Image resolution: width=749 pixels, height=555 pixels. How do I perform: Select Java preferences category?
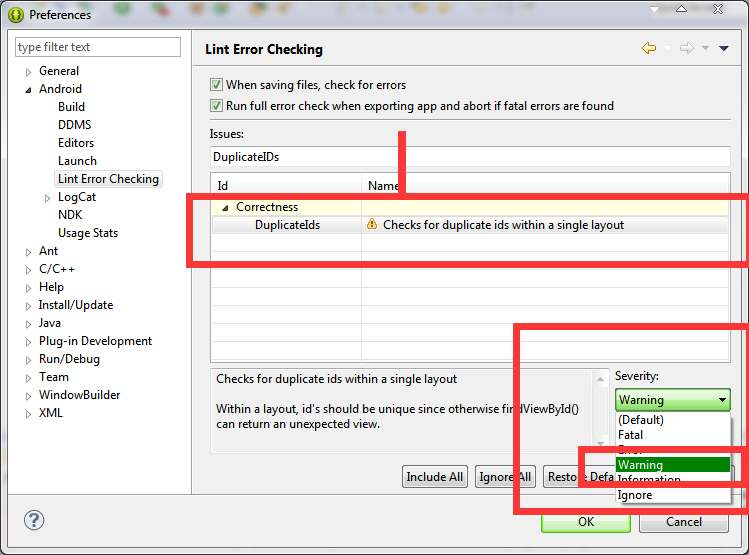pos(50,323)
